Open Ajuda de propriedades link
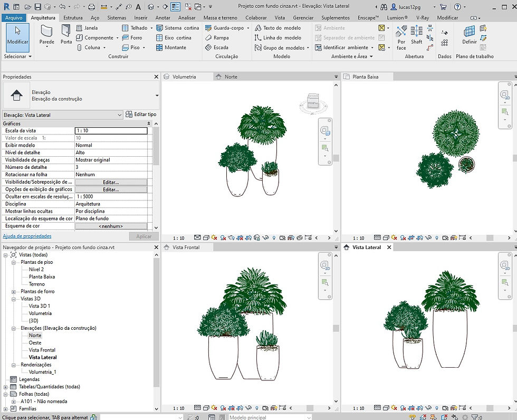517x420 pixels. pyautogui.click(x=27, y=236)
